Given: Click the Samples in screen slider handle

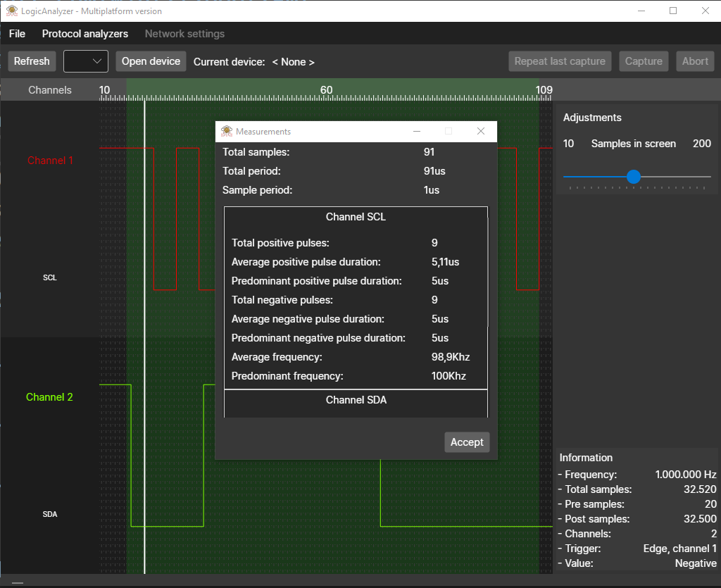Looking at the screenshot, I should [x=634, y=177].
